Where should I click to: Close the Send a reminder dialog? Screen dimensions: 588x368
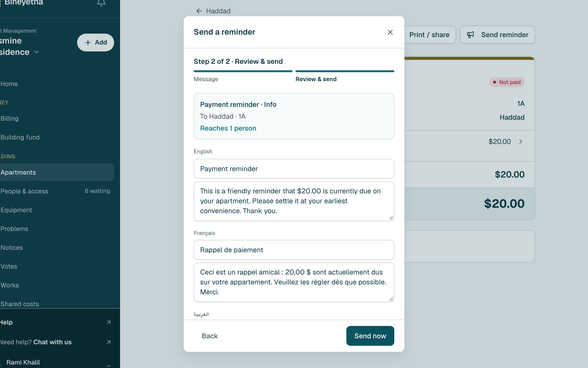390,32
